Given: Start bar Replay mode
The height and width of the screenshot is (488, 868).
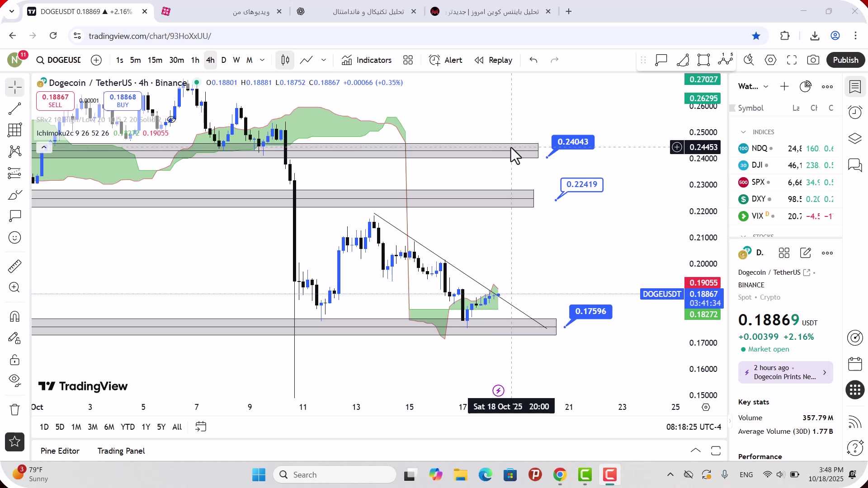Looking at the screenshot, I should pos(493,60).
